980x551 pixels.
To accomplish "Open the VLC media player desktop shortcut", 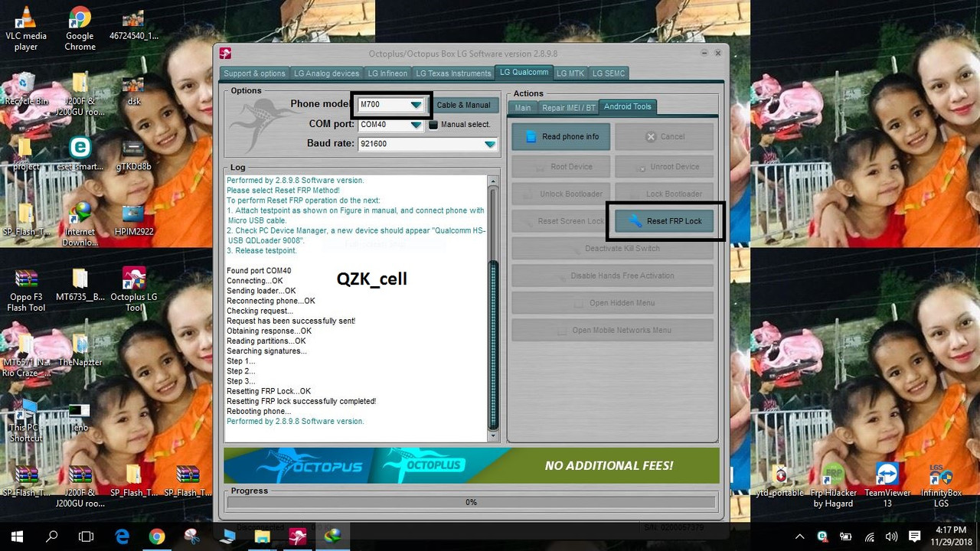I will pyautogui.click(x=26, y=29).
